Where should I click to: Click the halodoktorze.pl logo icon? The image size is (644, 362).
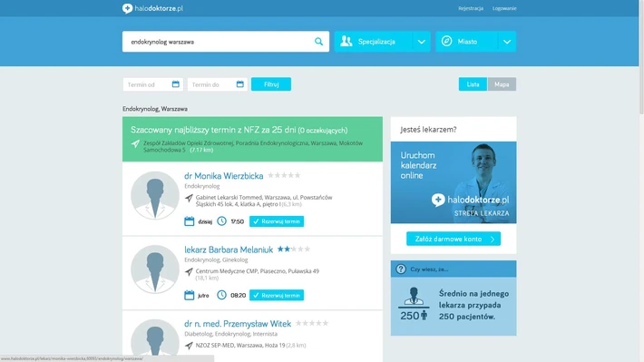(127, 8)
